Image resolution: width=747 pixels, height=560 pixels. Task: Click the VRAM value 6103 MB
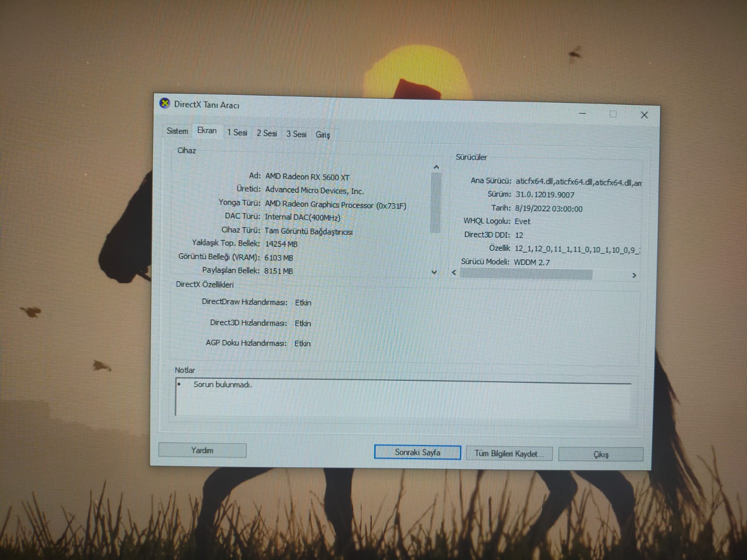point(279,258)
